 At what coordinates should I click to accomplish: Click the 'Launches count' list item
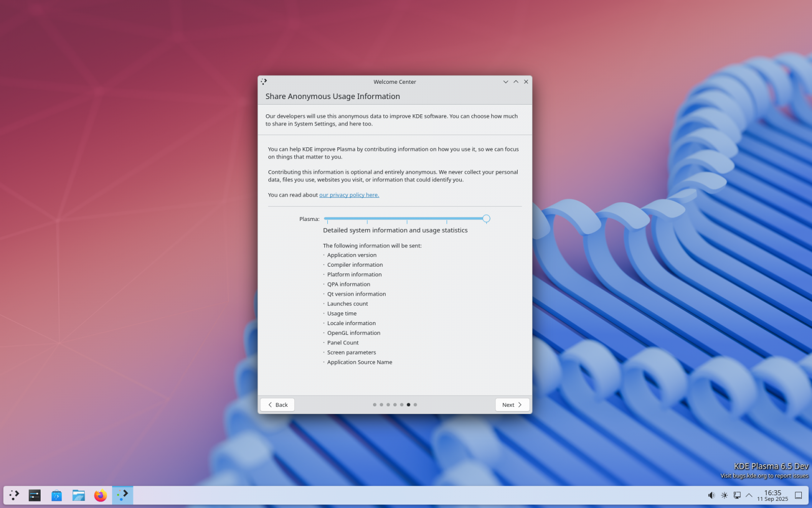click(348, 304)
